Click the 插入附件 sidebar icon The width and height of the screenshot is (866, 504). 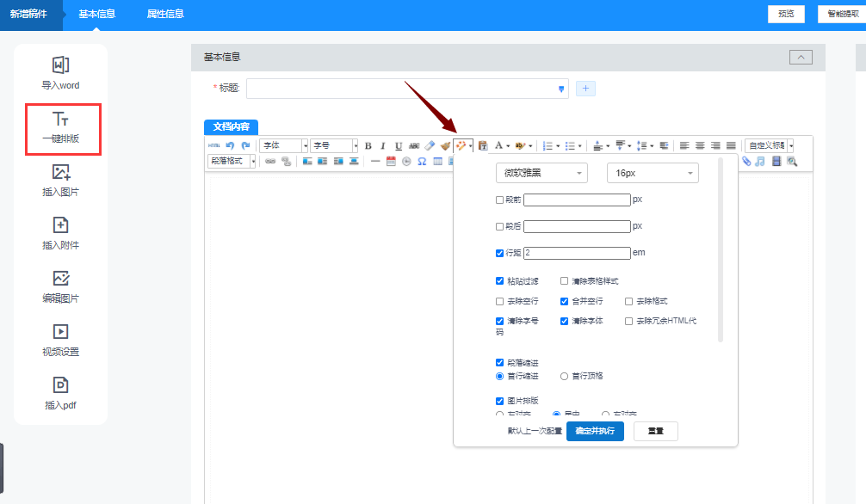60,234
